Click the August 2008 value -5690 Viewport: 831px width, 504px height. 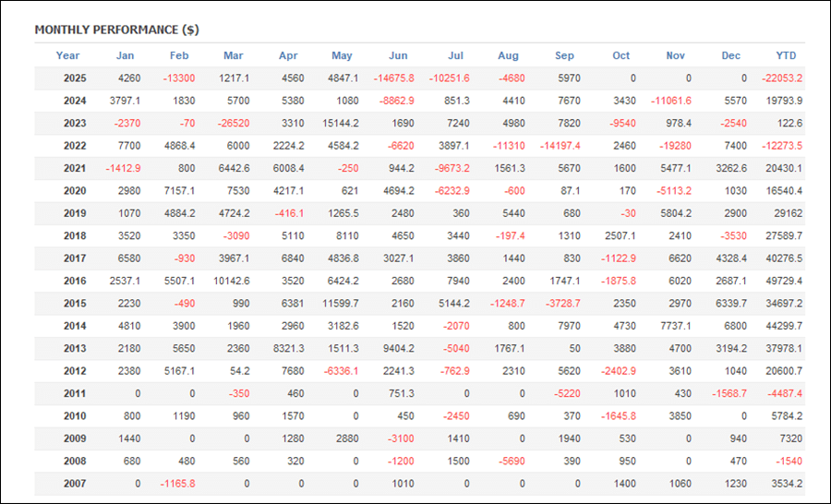point(512,461)
